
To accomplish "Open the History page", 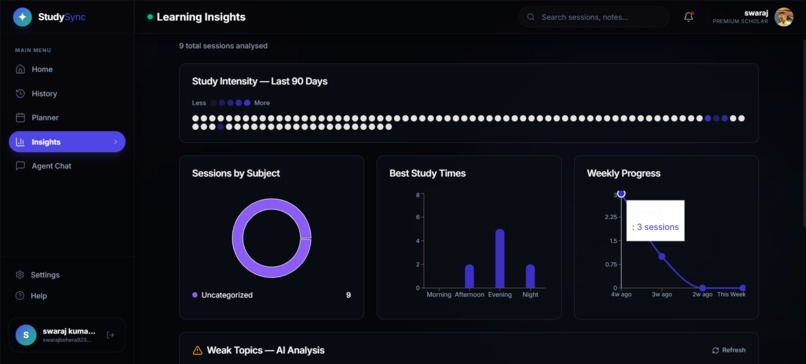I will tap(67, 94).
